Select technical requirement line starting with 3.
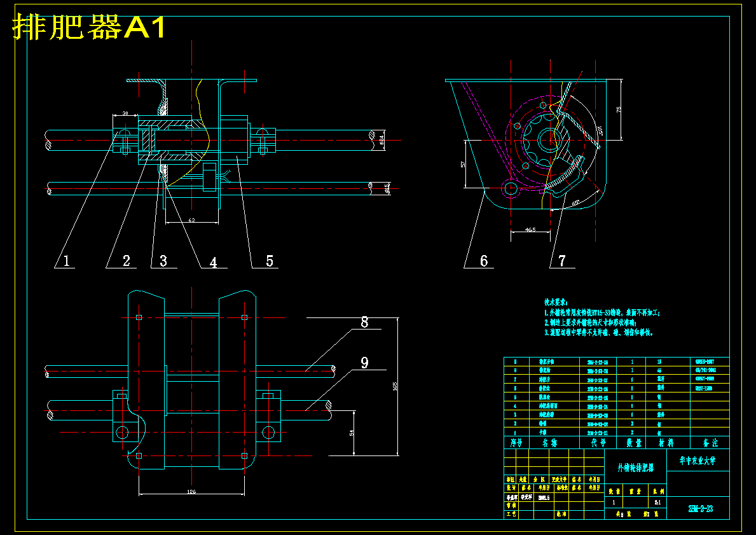Viewport: 756px width, 535px height. (598, 333)
